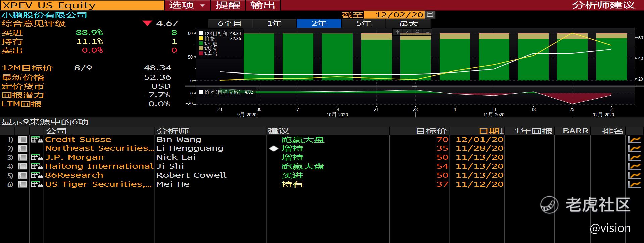Open US Tiger Securities firm link
This screenshot has height=243, width=644.
click(98, 184)
